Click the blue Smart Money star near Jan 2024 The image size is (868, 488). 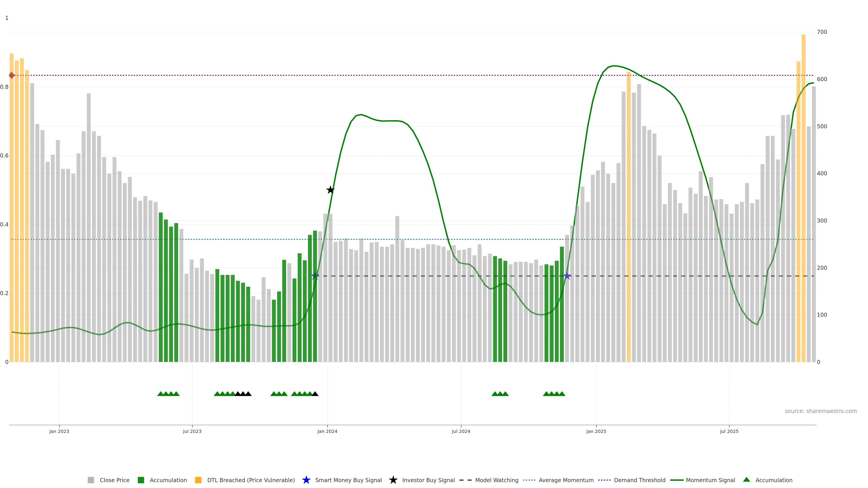click(x=315, y=276)
